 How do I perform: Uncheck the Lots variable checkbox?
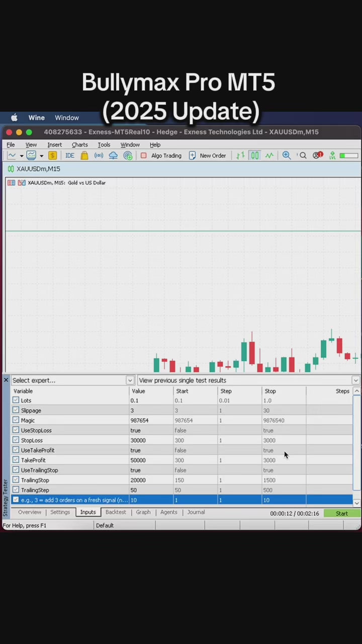[x=16, y=400]
